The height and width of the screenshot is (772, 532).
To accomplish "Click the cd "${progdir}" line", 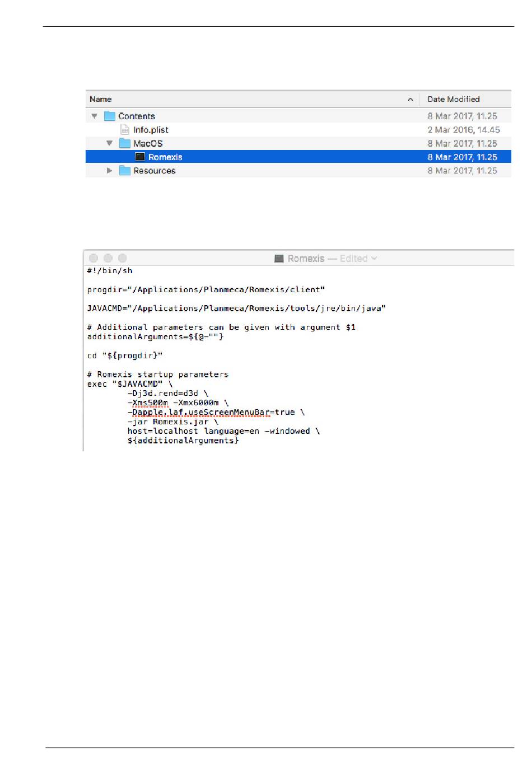I will [x=125, y=355].
